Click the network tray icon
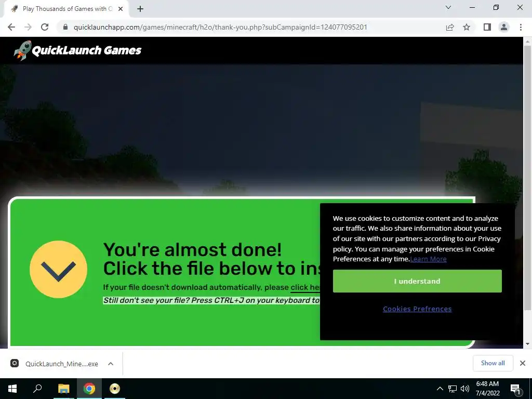This screenshot has height=399, width=532. (453, 389)
